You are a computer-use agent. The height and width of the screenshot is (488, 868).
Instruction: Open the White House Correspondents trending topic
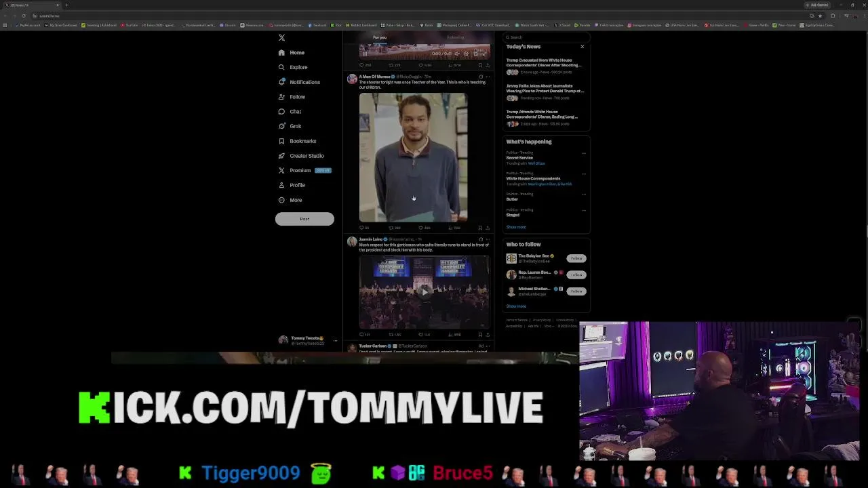533,178
